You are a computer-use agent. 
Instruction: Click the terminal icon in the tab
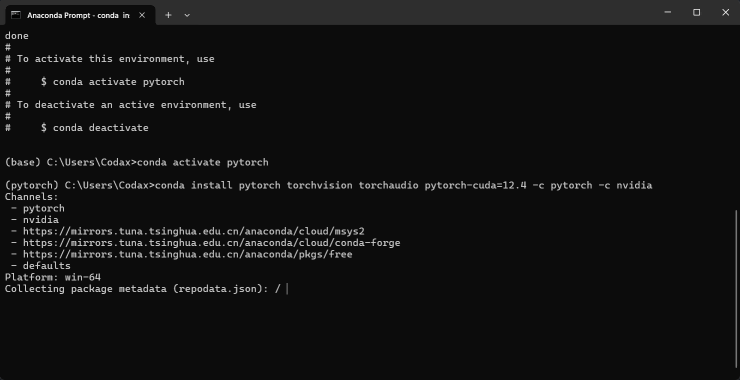pyautogui.click(x=16, y=15)
